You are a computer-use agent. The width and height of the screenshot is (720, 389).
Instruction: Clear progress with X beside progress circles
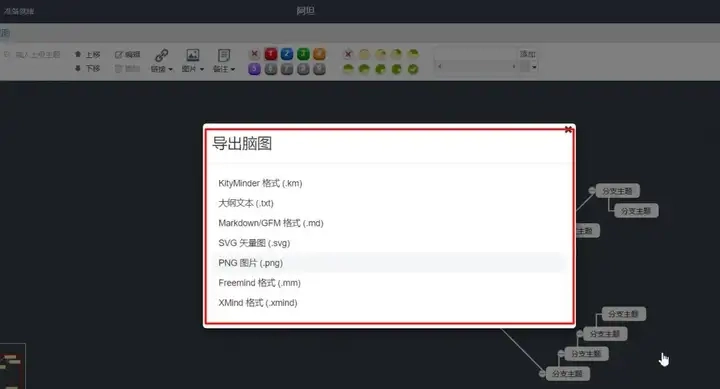(348, 54)
